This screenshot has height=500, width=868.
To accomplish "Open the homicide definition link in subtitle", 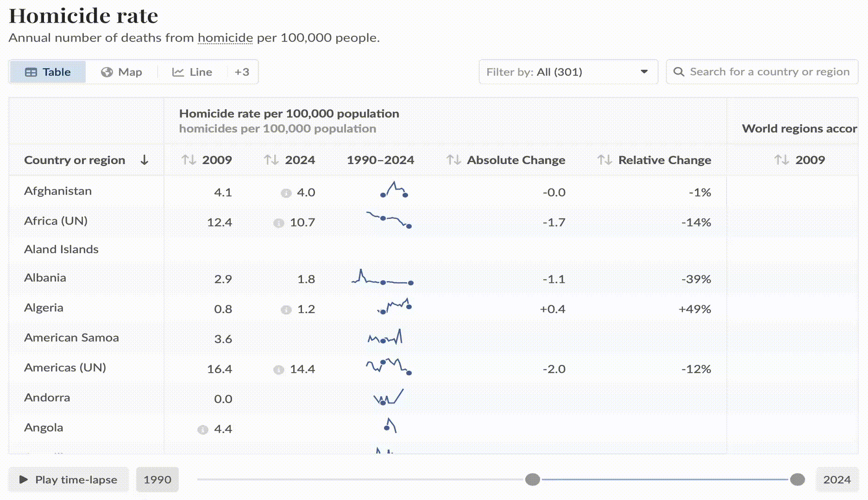I will (226, 38).
